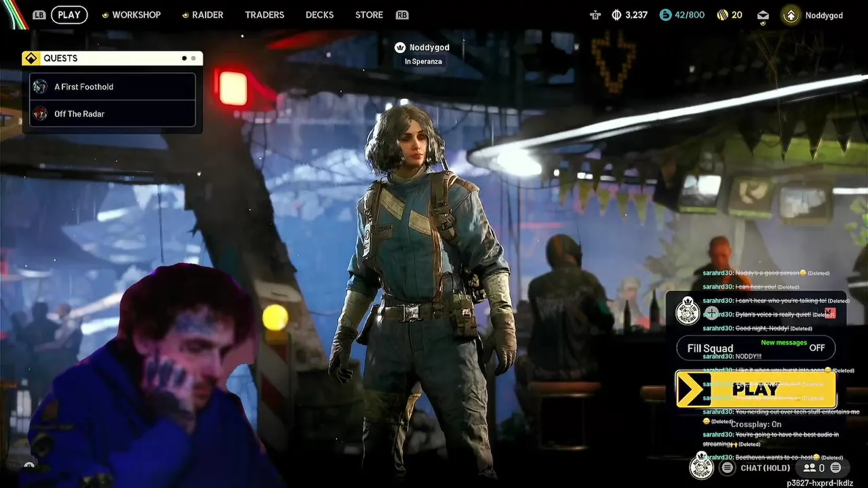
Task: Click the blue token icon beside 42/800
Action: (665, 15)
